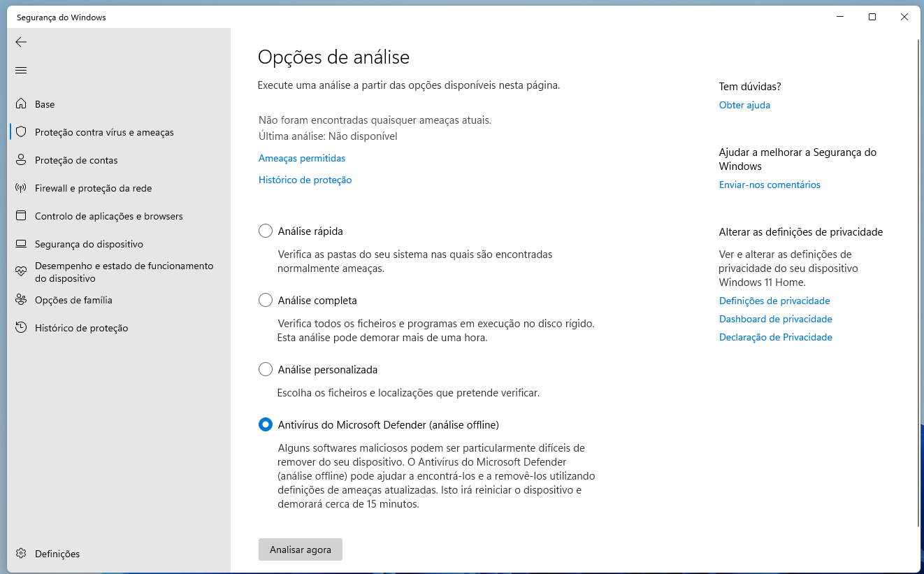Click the shield icon for virus protection
The width and height of the screenshot is (924, 574).
(x=21, y=132)
